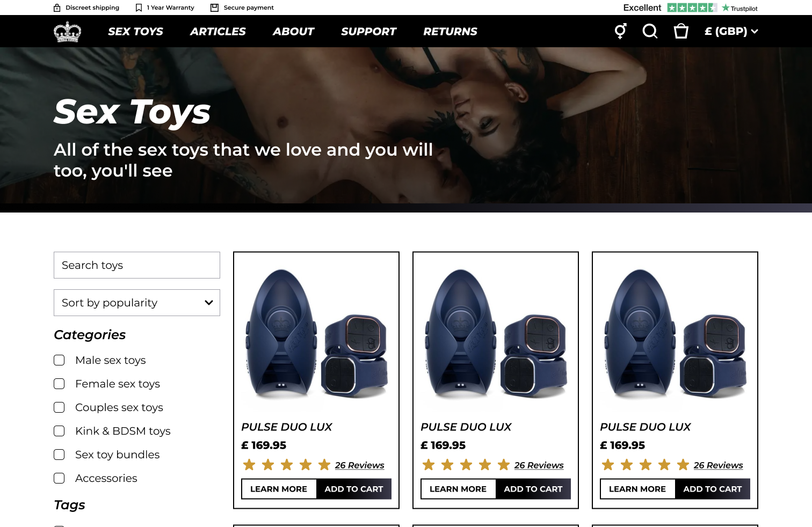Click the gender symbol icon in the header
The width and height of the screenshot is (812, 527).
tap(620, 31)
